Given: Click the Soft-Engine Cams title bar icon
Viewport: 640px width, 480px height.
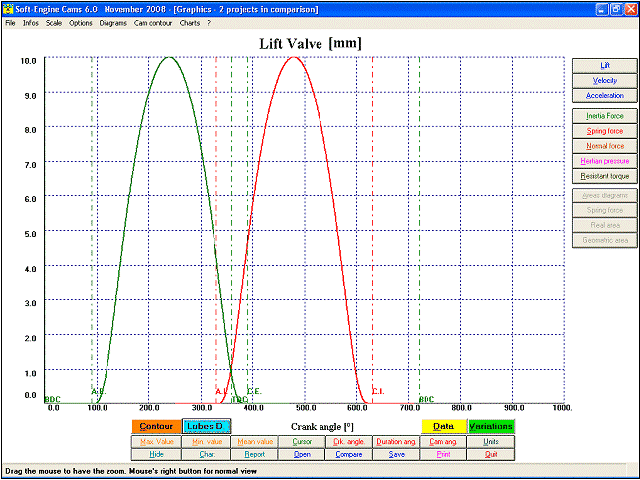Looking at the screenshot, I should pos(8,9).
